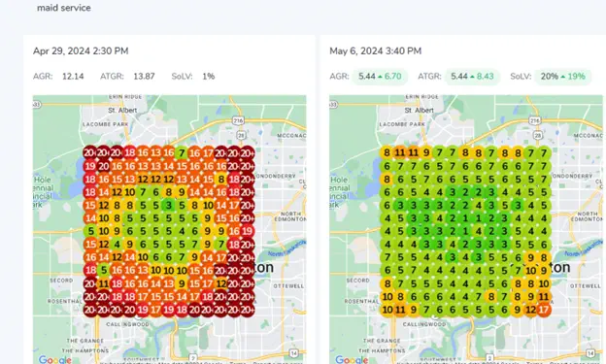Image resolution: width=606 pixels, height=364 pixels.
Task: Click the ATGR 13.87 value
Action: click(144, 77)
